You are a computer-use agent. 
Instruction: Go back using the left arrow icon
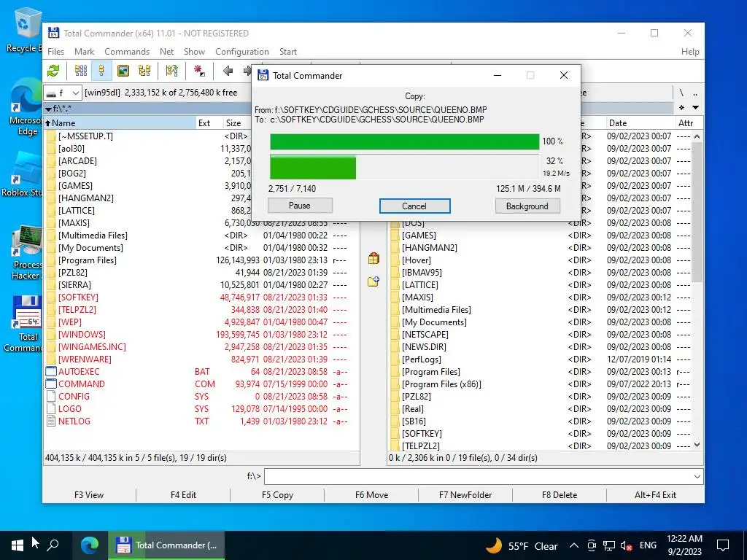click(228, 71)
